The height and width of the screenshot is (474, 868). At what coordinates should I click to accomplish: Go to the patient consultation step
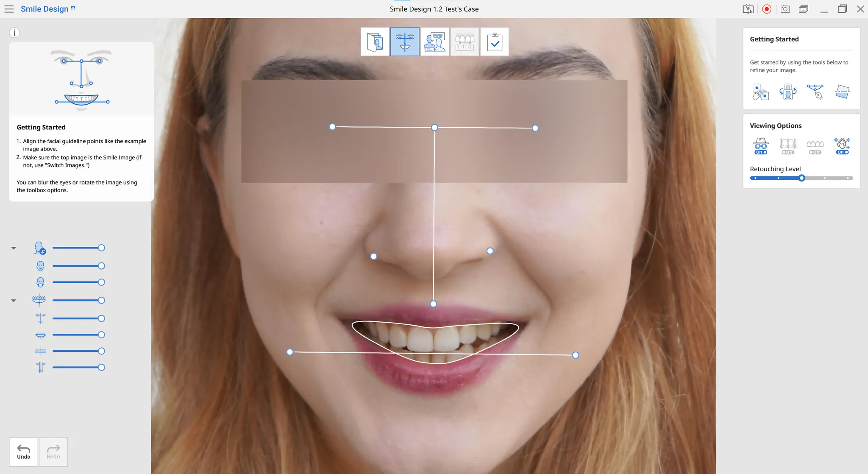tap(435, 42)
